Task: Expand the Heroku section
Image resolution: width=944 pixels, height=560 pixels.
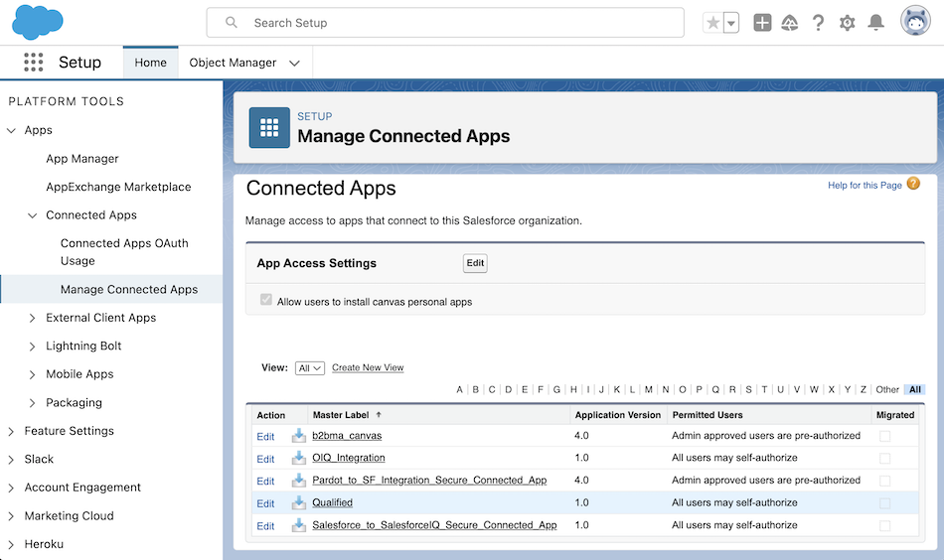Action: point(11,544)
